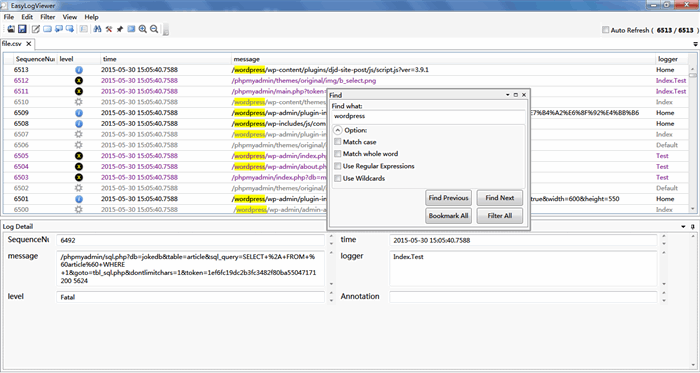700x373 pixels.
Task: Open the Find panel dropdown arrow
Action: click(508, 95)
